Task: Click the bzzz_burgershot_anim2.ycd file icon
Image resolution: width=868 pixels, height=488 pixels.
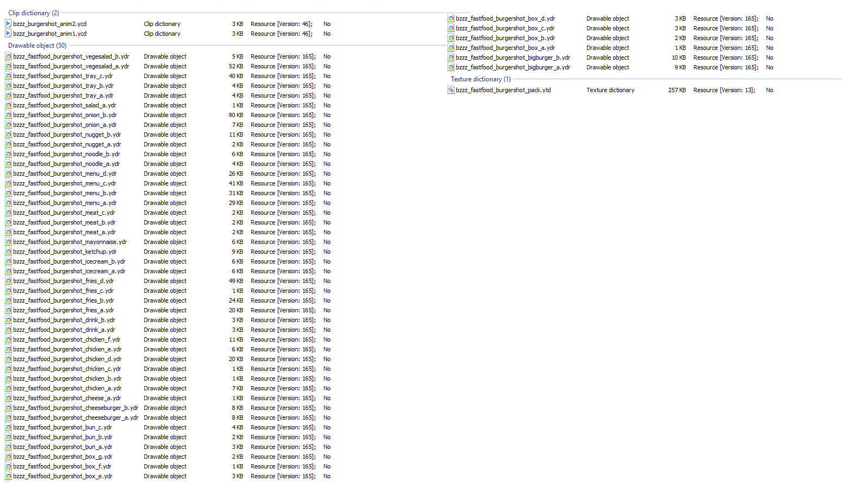Action: pyautogui.click(x=8, y=24)
